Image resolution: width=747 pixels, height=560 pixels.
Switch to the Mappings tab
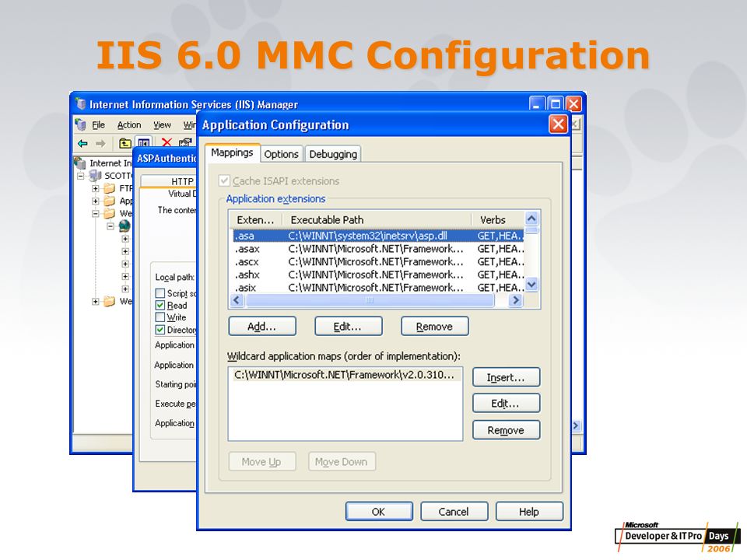[x=232, y=152]
